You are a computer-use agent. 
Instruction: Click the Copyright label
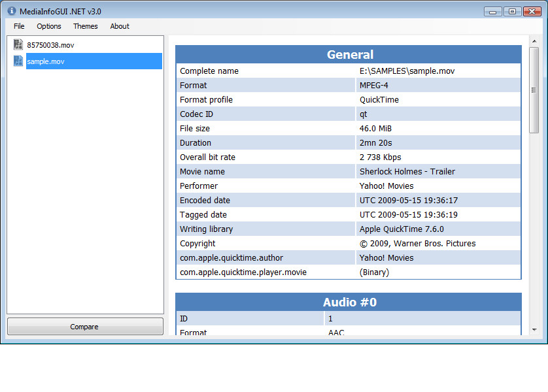pyautogui.click(x=197, y=243)
